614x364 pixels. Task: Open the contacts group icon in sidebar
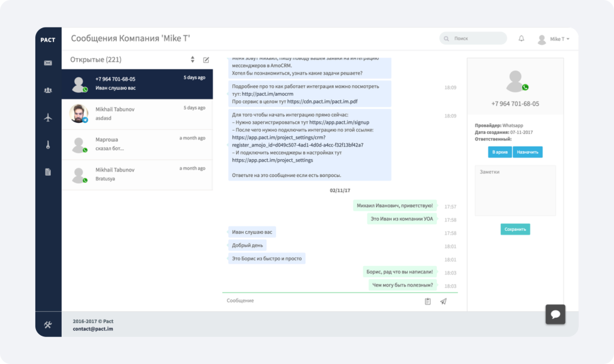pos(48,90)
